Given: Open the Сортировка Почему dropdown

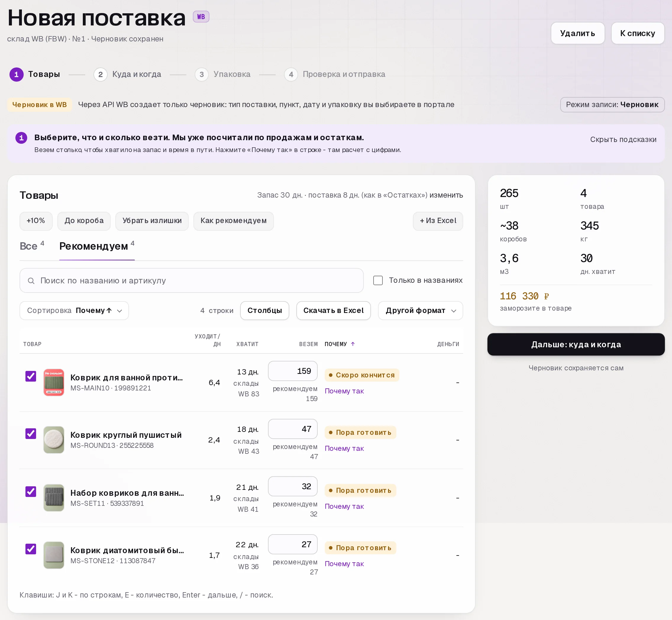Looking at the screenshot, I should 74,311.
